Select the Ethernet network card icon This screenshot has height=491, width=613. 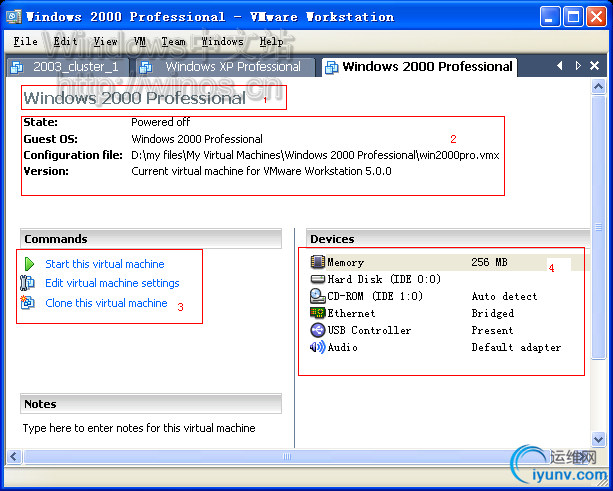pos(317,313)
